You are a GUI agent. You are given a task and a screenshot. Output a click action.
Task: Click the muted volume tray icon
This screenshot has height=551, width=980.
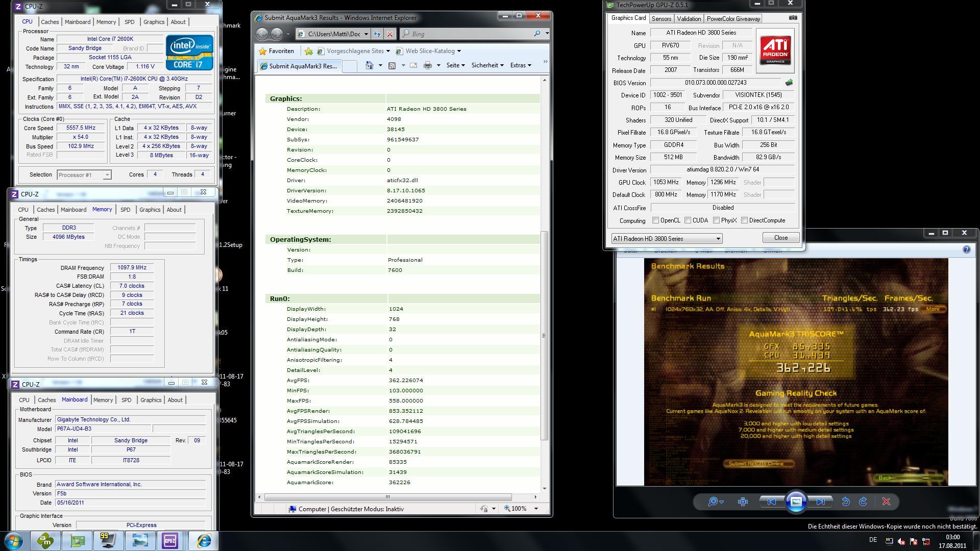[x=901, y=541]
